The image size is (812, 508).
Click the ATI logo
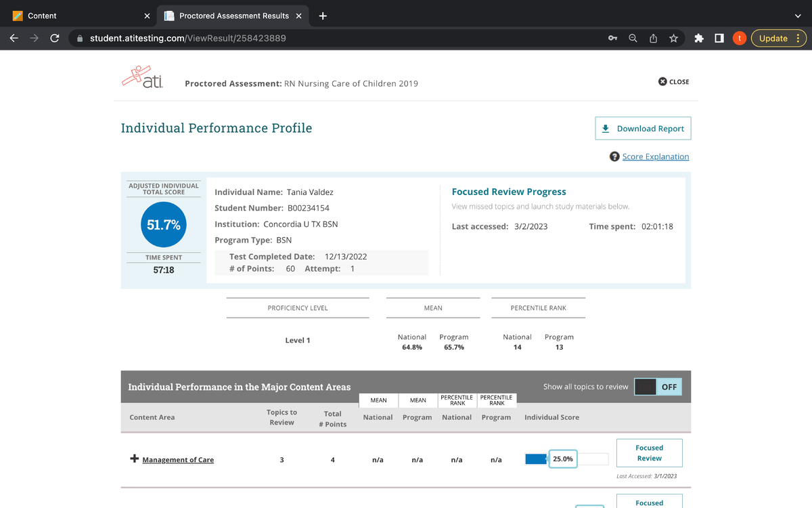(x=142, y=77)
